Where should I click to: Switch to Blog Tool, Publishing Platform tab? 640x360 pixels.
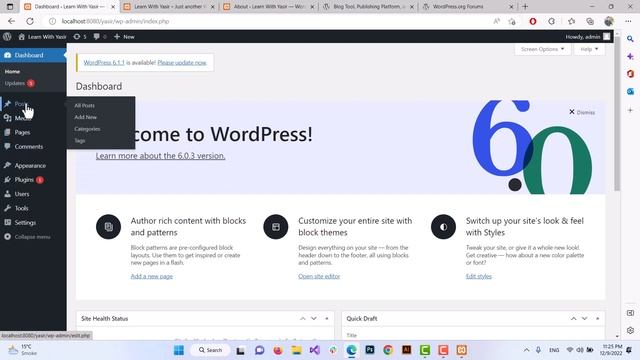pyautogui.click(x=369, y=7)
